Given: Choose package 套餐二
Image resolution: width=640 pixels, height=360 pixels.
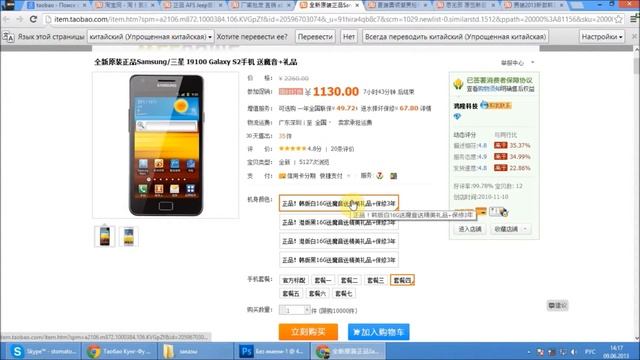Looking at the screenshot, I should tap(349, 280).
